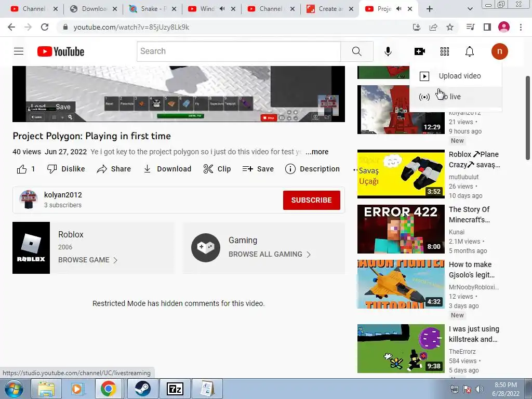Open kolyan2012 channel name link
The width and height of the screenshot is (532, 399).
[63, 195]
